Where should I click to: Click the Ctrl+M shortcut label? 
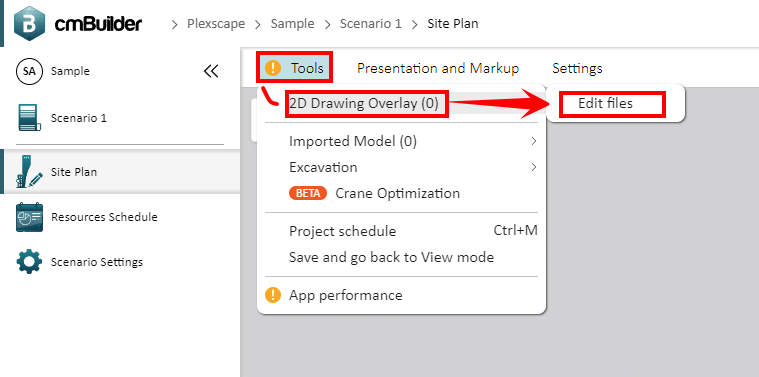(x=516, y=230)
